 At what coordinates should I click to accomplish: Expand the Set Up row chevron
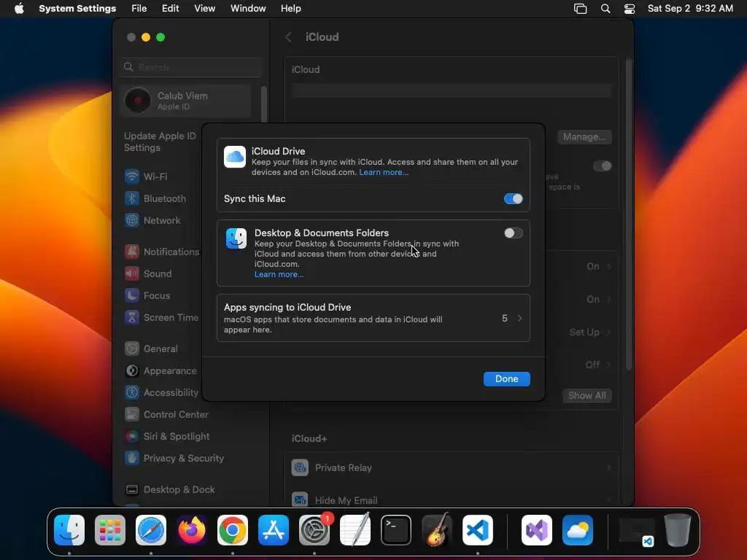pos(609,332)
